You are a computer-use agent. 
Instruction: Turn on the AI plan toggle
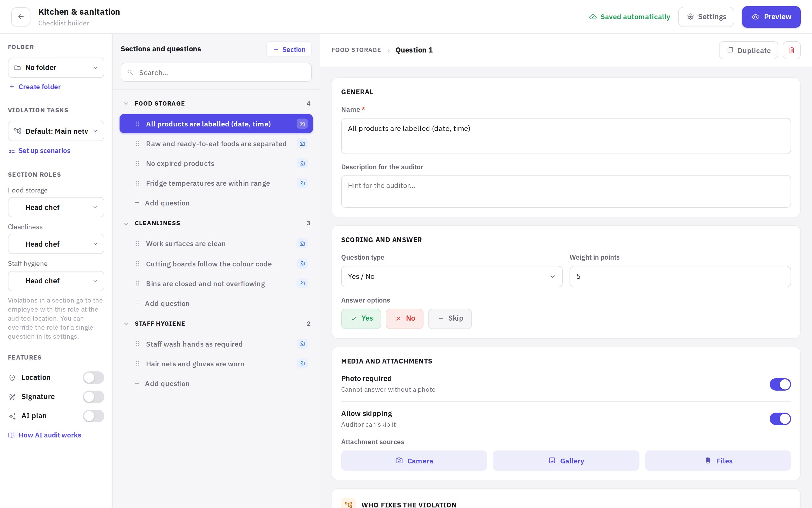point(94,416)
